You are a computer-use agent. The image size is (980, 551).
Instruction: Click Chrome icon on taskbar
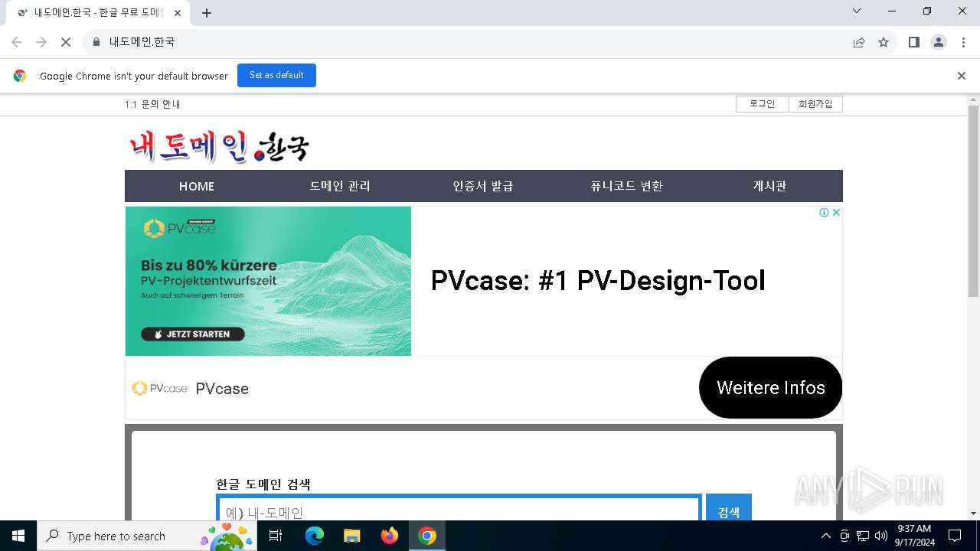tap(427, 536)
